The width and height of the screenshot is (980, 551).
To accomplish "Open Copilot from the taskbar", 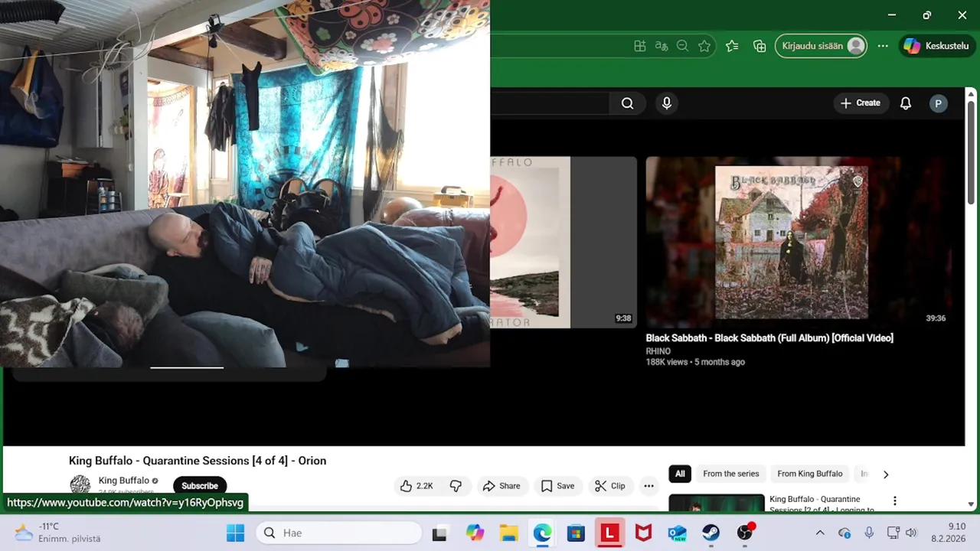I will (x=475, y=533).
